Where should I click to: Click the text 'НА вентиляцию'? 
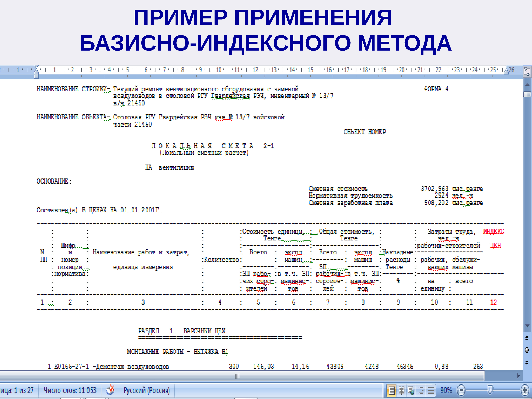click(x=170, y=167)
